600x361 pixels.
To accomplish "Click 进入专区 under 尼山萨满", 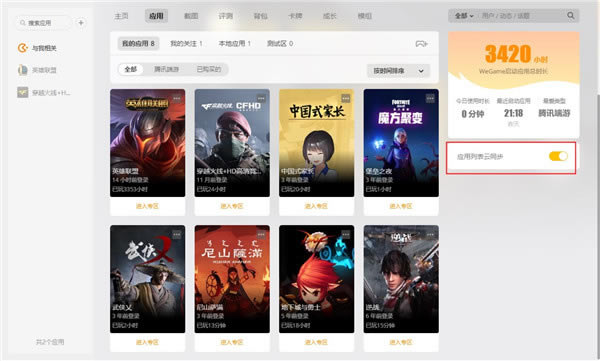I will pyautogui.click(x=232, y=342).
